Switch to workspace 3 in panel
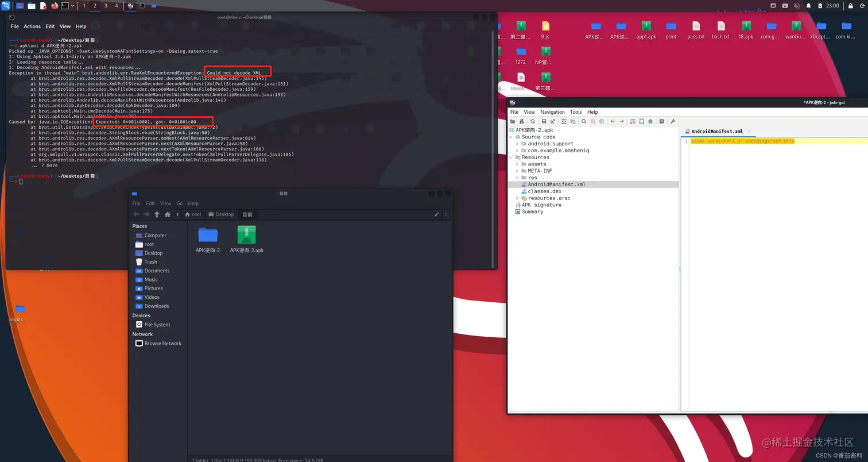868x462 pixels. [106, 6]
